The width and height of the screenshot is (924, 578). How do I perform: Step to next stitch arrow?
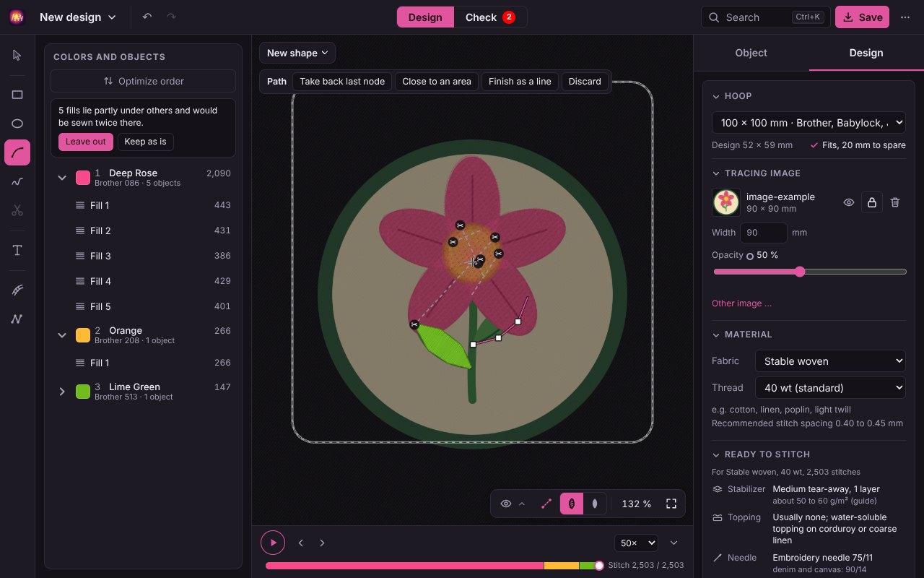pos(322,543)
